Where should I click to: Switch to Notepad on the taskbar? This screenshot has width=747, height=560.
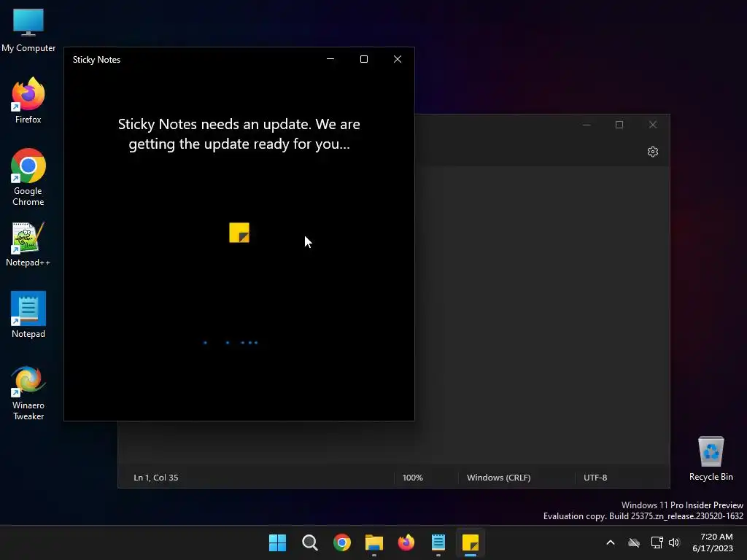tap(438, 542)
